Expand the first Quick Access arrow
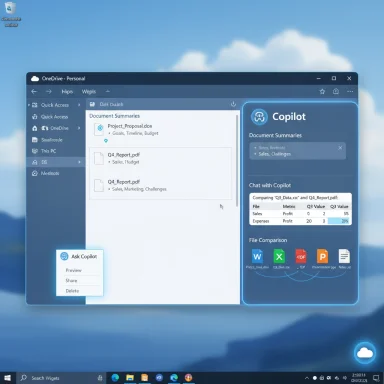This screenshot has width=384, height=384. pyautogui.click(x=79, y=105)
